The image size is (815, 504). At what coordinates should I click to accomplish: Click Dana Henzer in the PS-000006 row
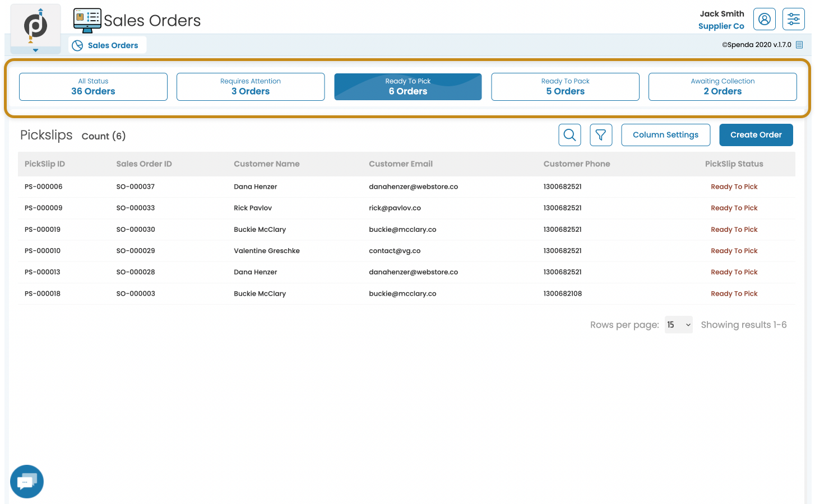click(256, 186)
